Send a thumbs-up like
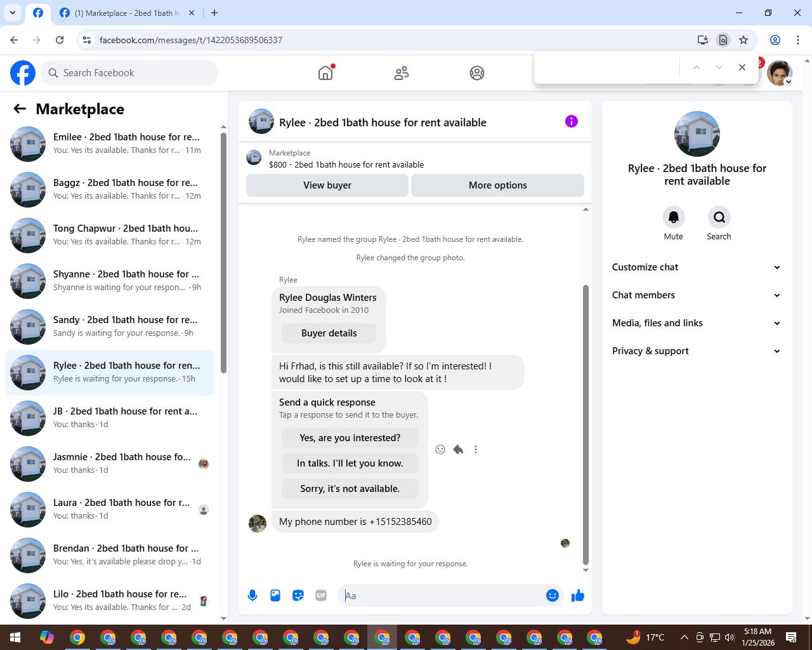 click(578, 595)
